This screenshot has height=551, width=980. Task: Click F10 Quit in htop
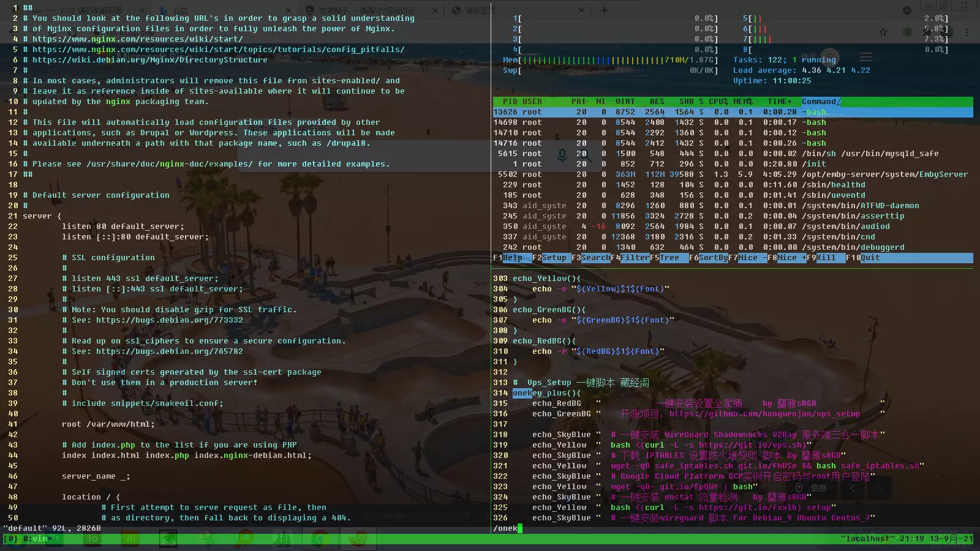click(x=863, y=258)
